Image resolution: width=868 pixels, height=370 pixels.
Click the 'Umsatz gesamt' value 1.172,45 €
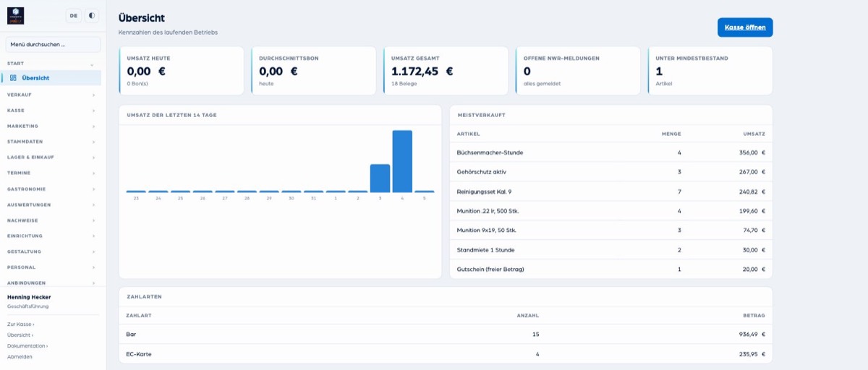[x=422, y=72]
